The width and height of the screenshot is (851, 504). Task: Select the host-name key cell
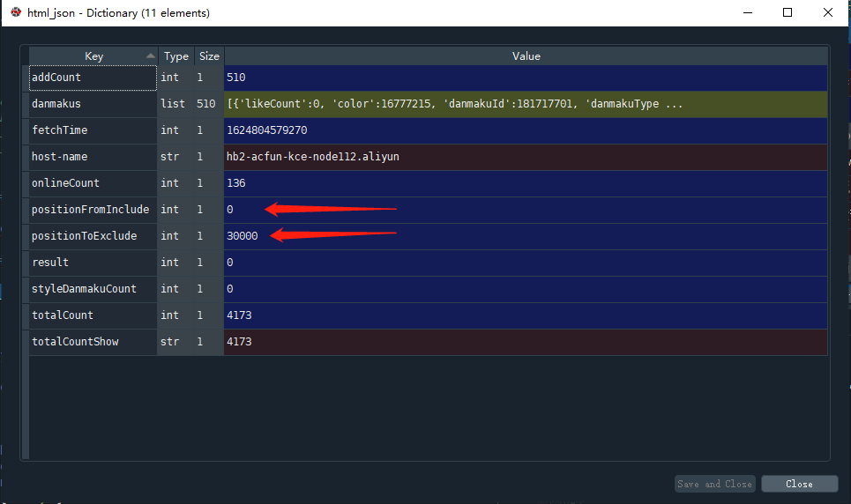coord(93,157)
